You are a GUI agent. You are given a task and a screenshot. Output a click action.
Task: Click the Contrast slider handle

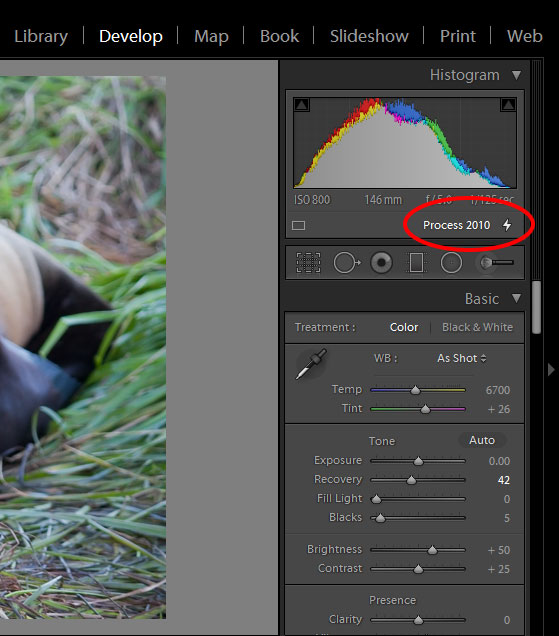(418, 569)
